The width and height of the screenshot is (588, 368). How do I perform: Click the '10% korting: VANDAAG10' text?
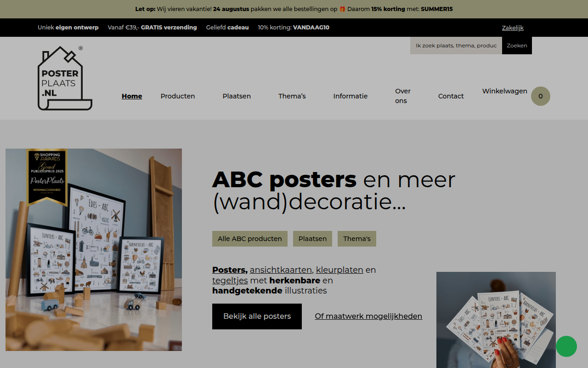tap(294, 28)
